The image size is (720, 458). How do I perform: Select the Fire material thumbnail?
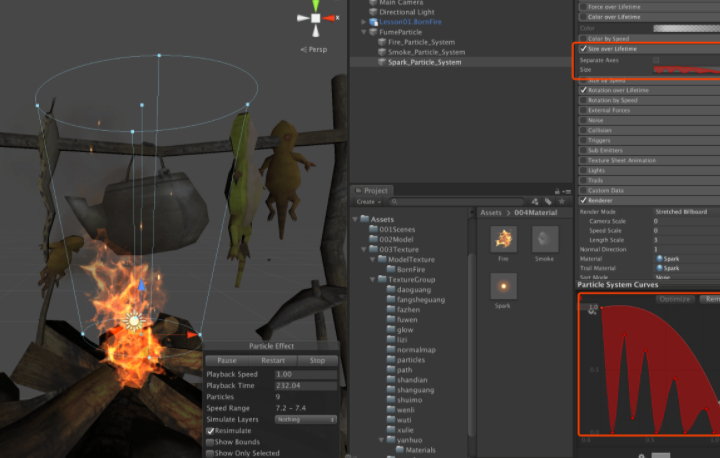[503, 239]
